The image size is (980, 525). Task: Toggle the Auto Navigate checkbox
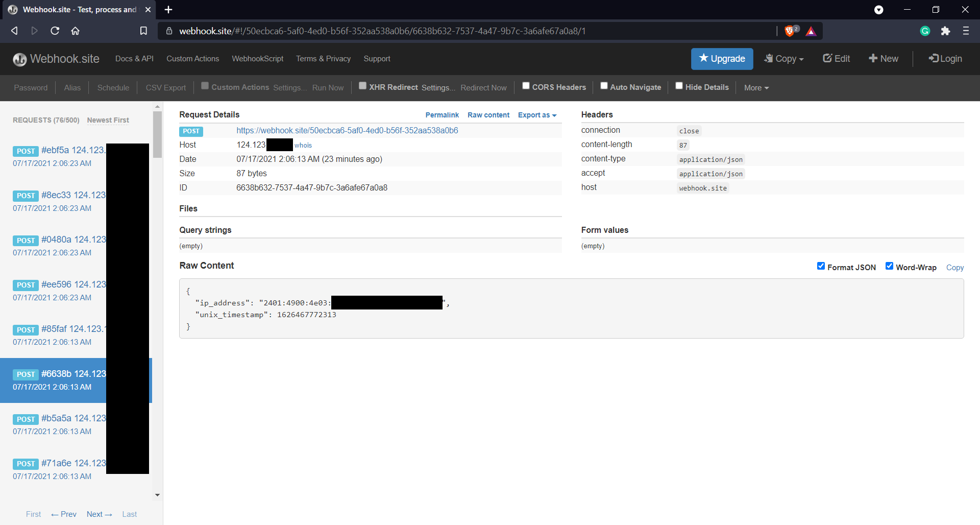click(x=604, y=86)
